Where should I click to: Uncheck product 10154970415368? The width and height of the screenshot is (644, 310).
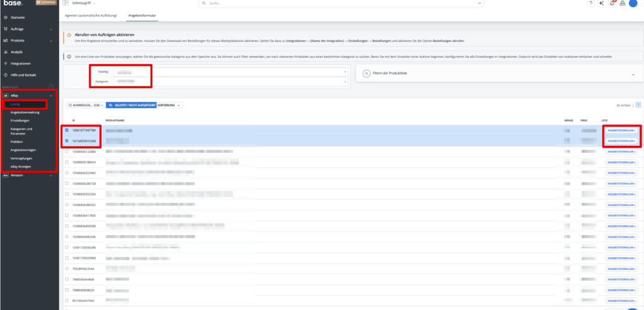point(67,141)
